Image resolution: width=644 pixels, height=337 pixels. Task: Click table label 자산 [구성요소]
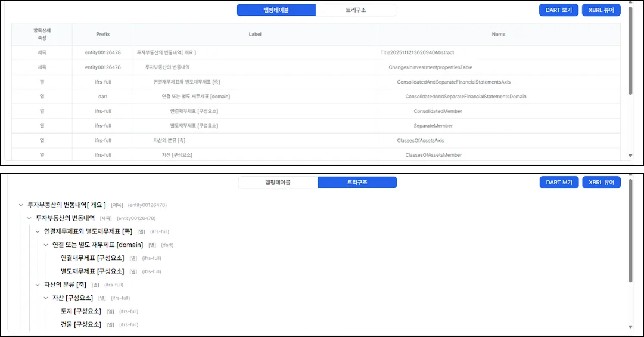177,155
